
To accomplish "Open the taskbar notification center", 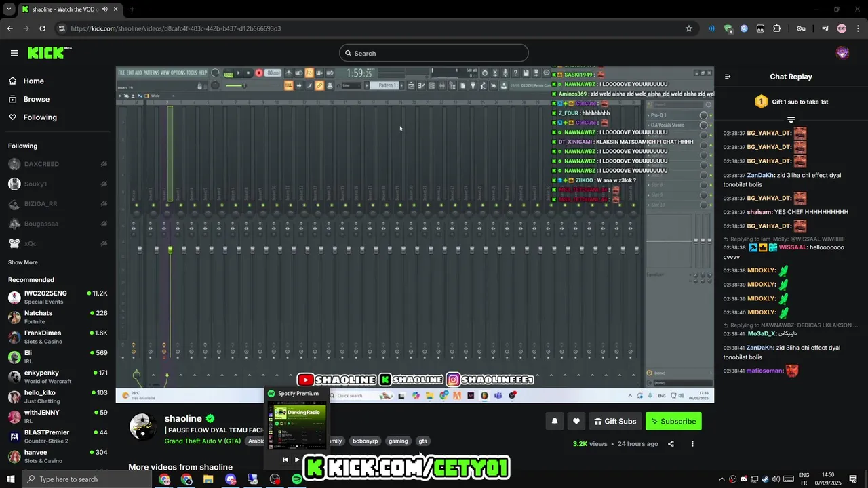I will click(x=853, y=479).
